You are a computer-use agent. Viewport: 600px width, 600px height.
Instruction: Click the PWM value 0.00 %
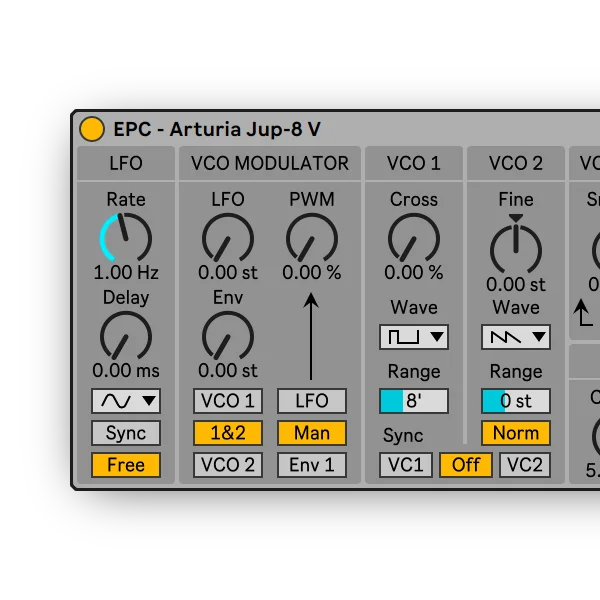(312, 272)
